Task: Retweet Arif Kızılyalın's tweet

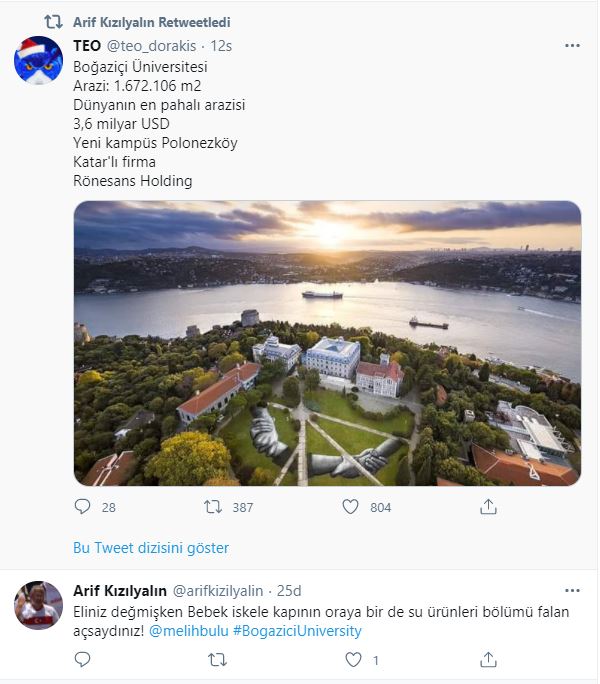Action: 217,659
